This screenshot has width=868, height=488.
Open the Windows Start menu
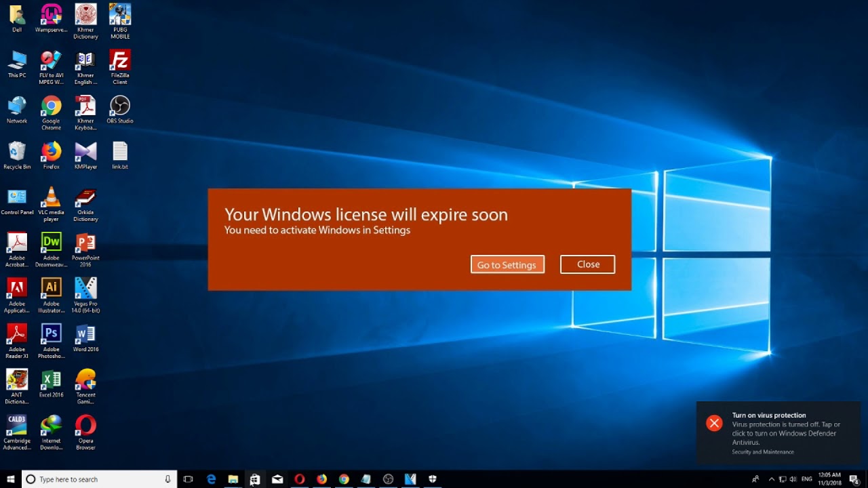pos(11,479)
